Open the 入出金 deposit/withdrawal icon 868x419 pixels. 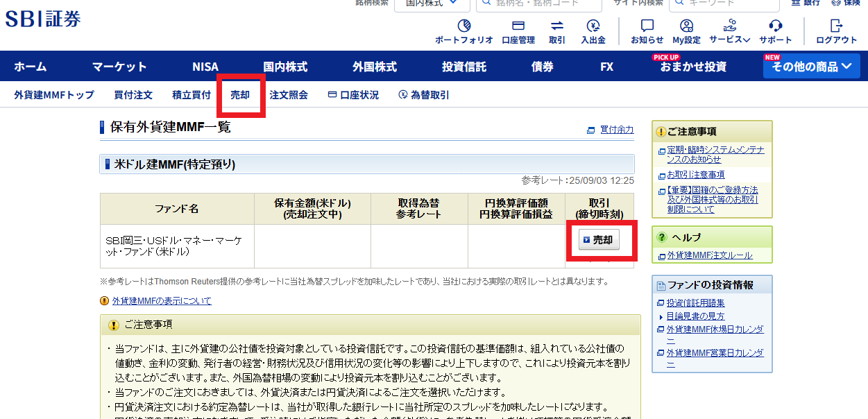[x=593, y=32]
